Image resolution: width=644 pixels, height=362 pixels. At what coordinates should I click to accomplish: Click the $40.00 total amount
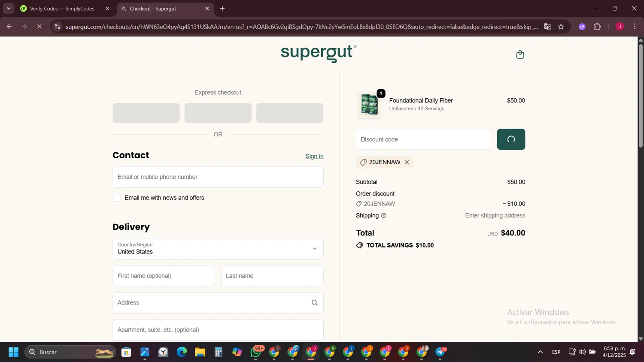point(513,233)
